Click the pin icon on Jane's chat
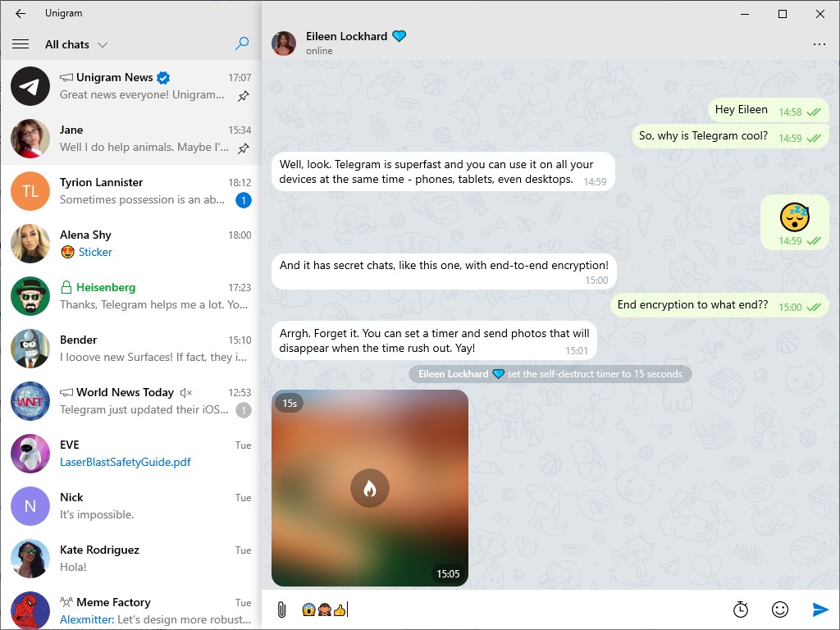 click(x=243, y=148)
